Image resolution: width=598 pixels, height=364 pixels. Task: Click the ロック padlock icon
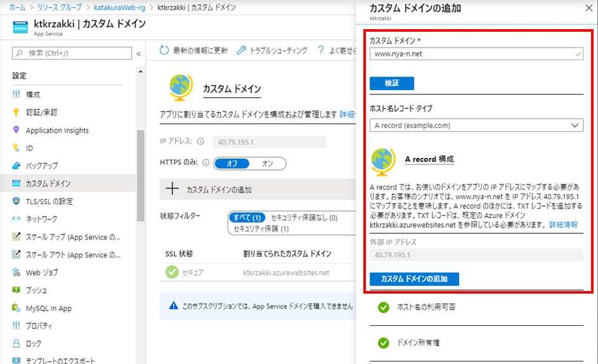[16, 344]
